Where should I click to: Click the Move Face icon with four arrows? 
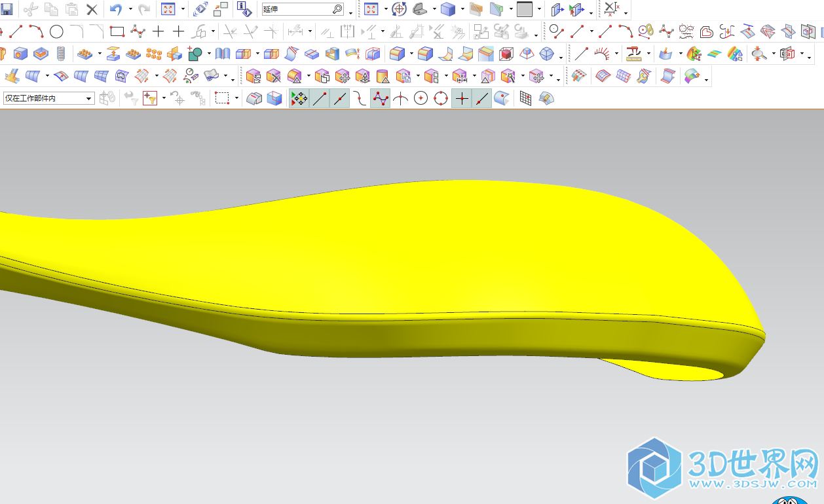click(x=341, y=77)
